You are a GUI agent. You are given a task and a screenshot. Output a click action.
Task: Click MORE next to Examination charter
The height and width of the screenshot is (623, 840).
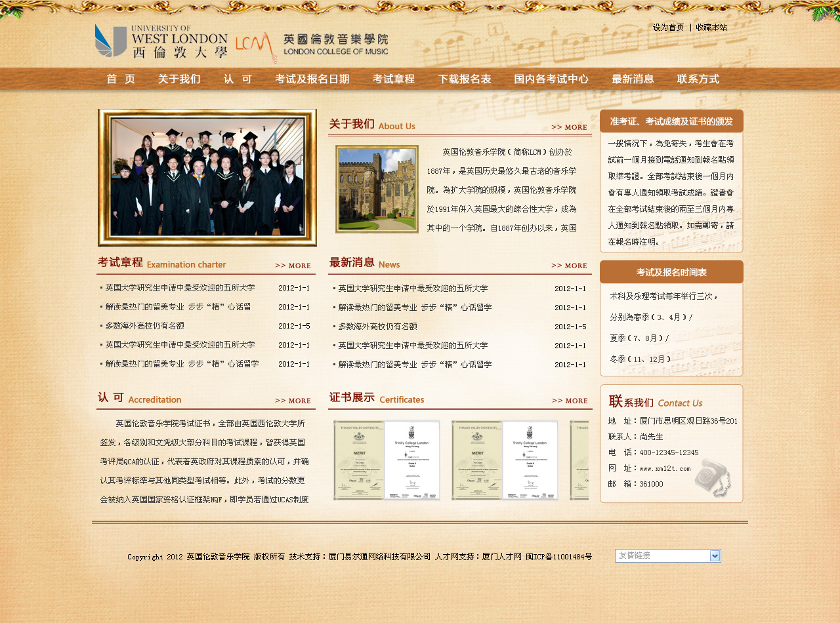293,266
